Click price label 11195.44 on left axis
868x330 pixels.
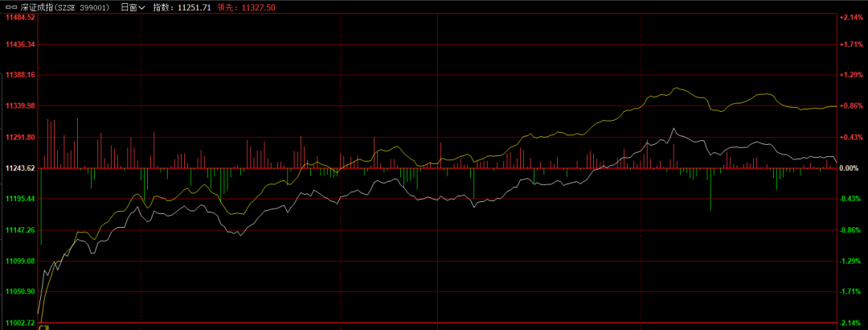[20, 198]
